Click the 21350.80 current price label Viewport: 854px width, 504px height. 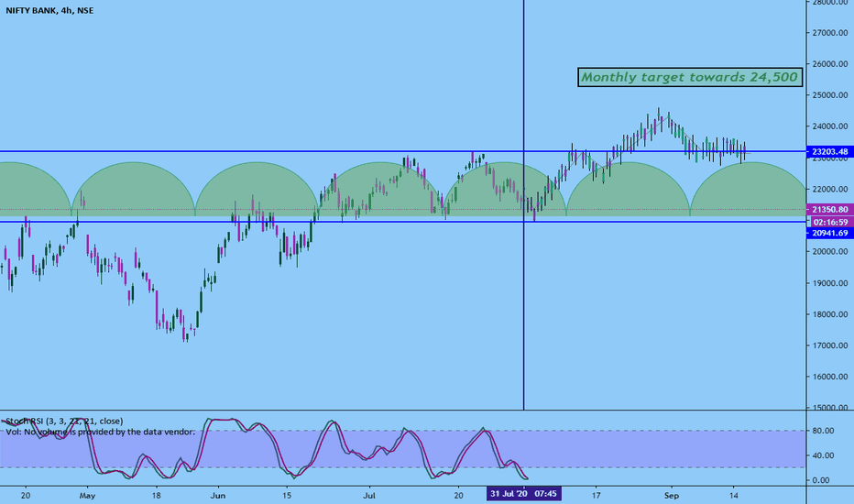[829, 209]
